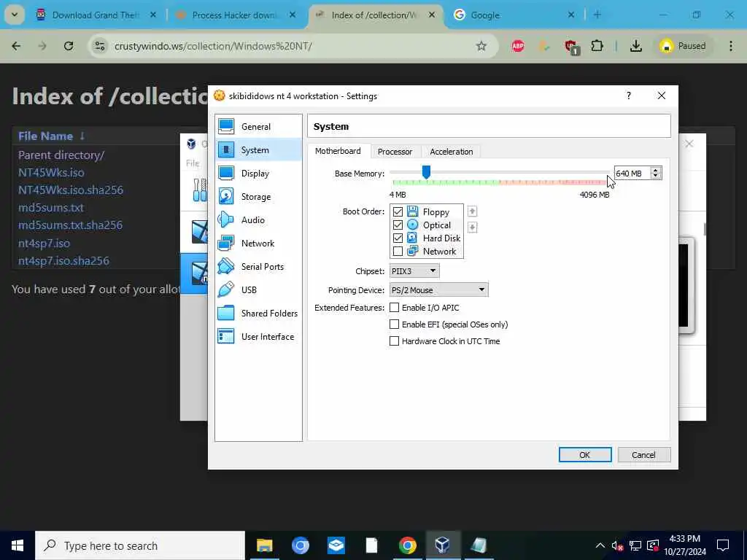Bookmark this page with star icon
Image resolution: width=747 pixels, height=560 pixels.
tap(481, 46)
